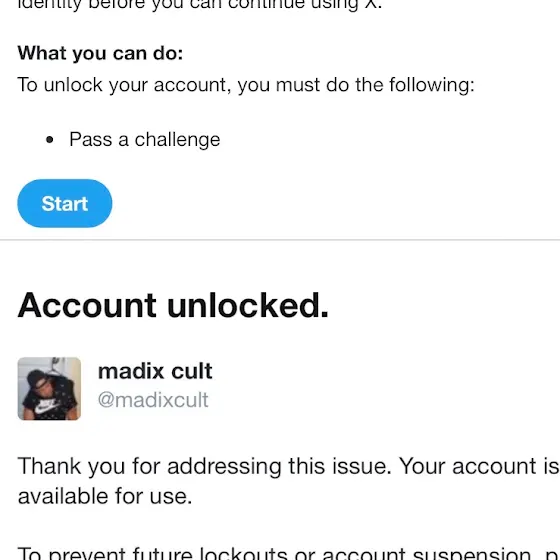Click the cut-off 'continue using X' line
Image resolution: width=560 pixels, height=560 pixels.
click(200, 5)
